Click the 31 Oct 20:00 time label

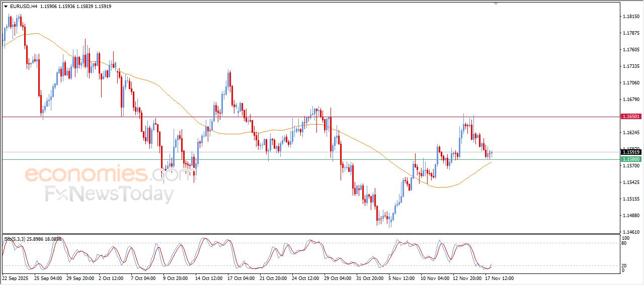pyautogui.click(x=369, y=278)
